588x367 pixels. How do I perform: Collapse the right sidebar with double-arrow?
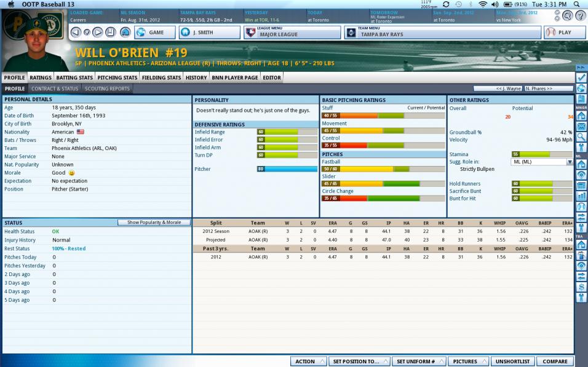(581, 68)
